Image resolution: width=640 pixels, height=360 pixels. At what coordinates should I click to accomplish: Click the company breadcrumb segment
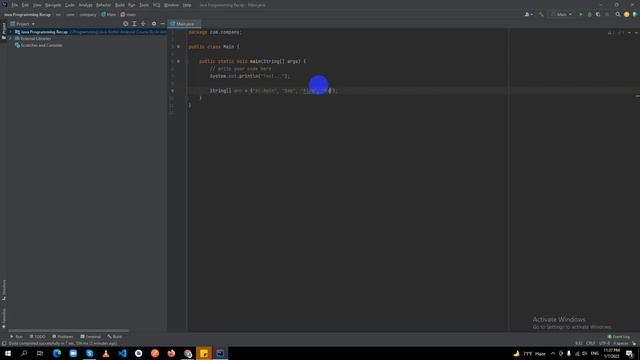pos(88,14)
